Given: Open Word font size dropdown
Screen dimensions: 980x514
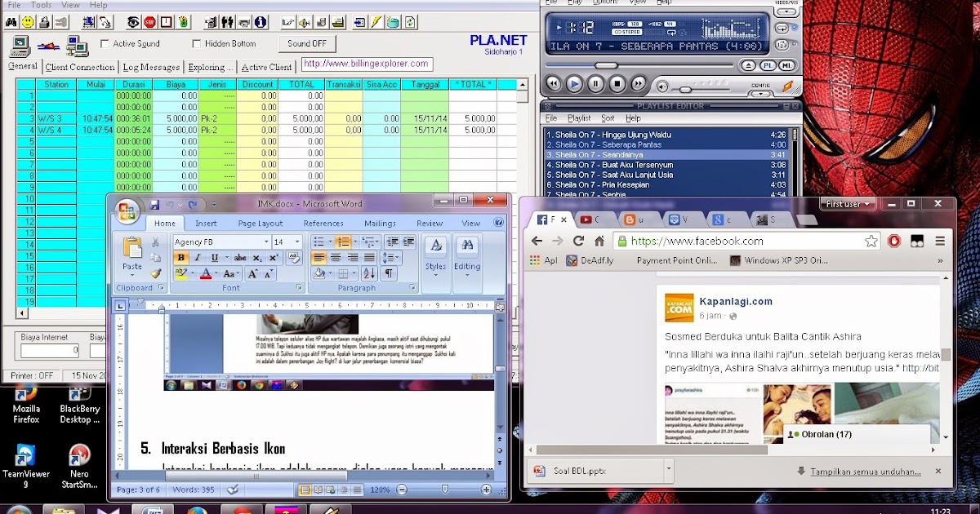Looking at the screenshot, I should (297, 242).
